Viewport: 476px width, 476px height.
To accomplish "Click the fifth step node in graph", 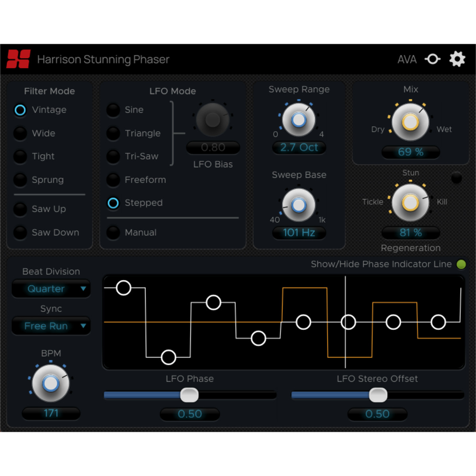I will (303, 322).
